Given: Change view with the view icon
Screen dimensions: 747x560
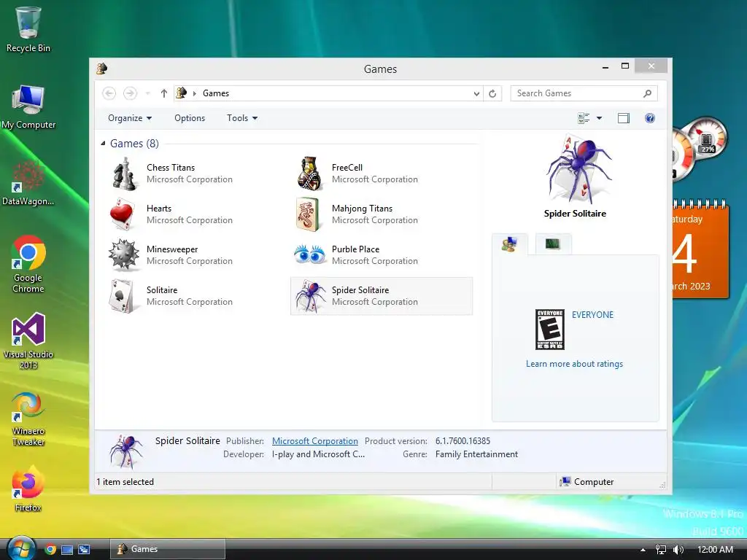Looking at the screenshot, I should pos(584,118).
